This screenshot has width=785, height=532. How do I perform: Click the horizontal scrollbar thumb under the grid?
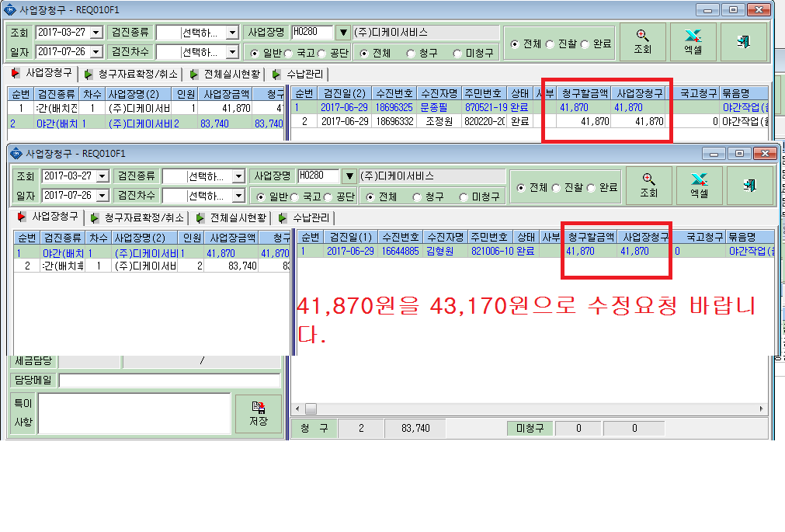pyautogui.click(x=311, y=409)
